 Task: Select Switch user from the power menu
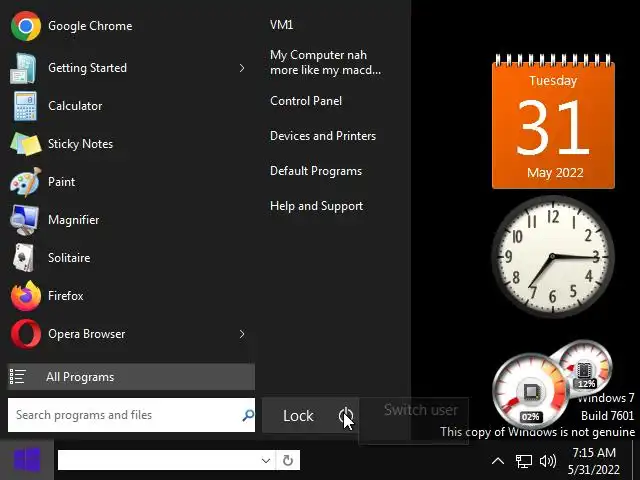pyautogui.click(x=420, y=409)
